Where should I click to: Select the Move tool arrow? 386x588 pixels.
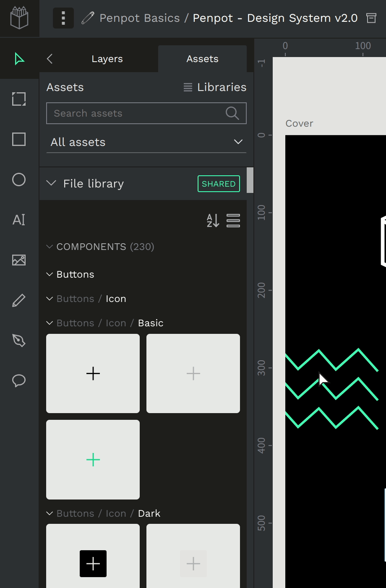point(19,59)
